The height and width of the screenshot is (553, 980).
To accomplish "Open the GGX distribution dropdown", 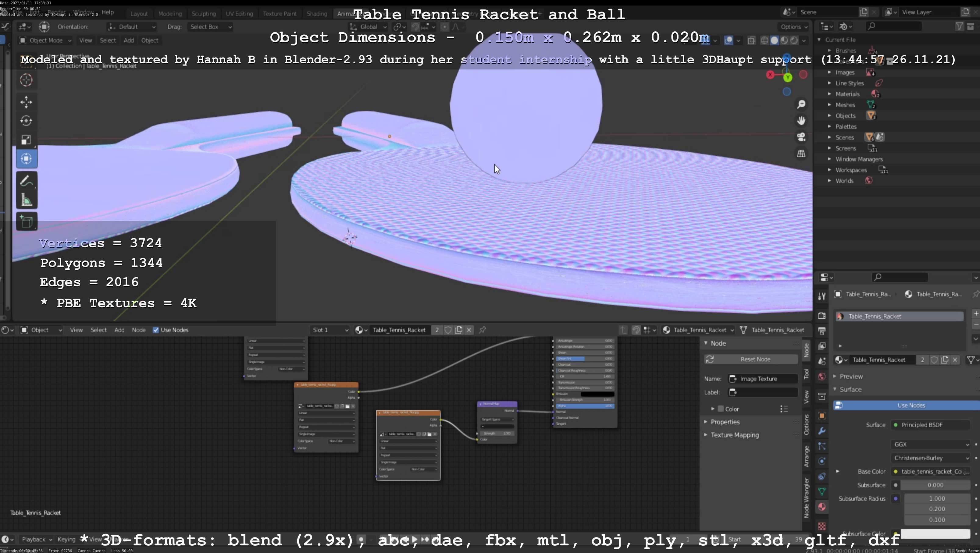I will (x=930, y=444).
